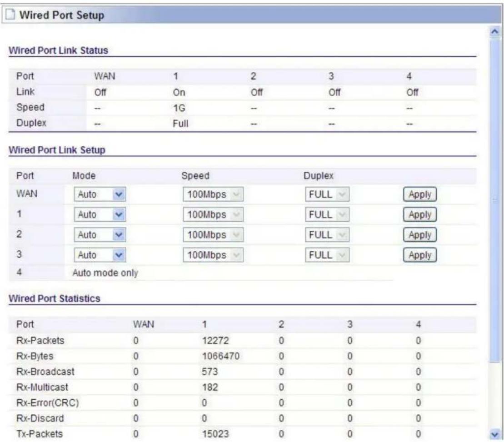
Task: Click the page icon beside Wired Port Setup
Action: [x=10, y=15]
